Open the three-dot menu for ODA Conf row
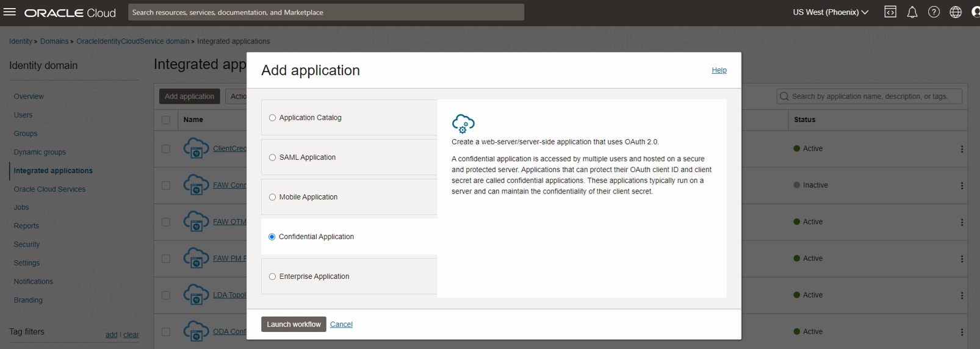 tap(962, 332)
